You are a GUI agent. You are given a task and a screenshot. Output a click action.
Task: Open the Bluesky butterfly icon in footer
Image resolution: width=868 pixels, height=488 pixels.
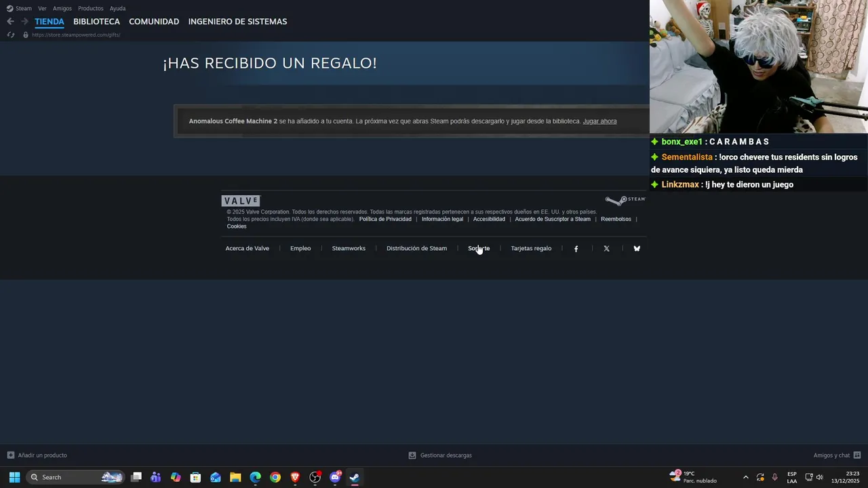pyautogui.click(x=637, y=249)
